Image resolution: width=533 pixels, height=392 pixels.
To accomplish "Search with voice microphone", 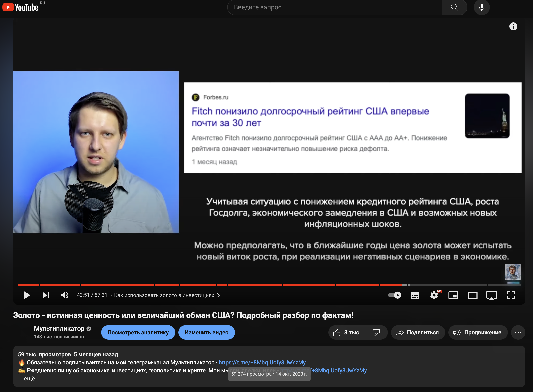I will pos(482,7).
